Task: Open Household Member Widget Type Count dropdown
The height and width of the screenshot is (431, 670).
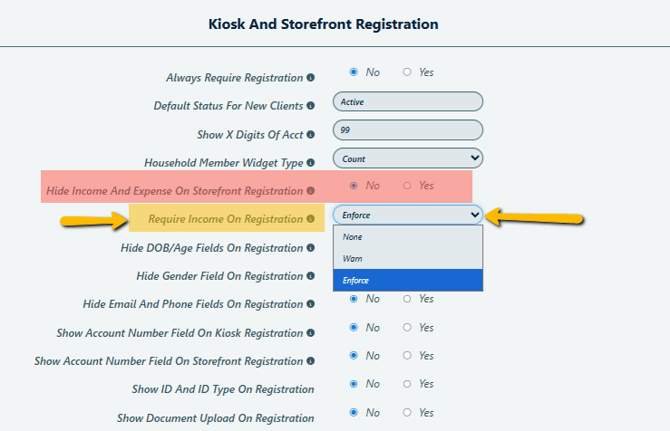Action: click(x=408, y=158)
